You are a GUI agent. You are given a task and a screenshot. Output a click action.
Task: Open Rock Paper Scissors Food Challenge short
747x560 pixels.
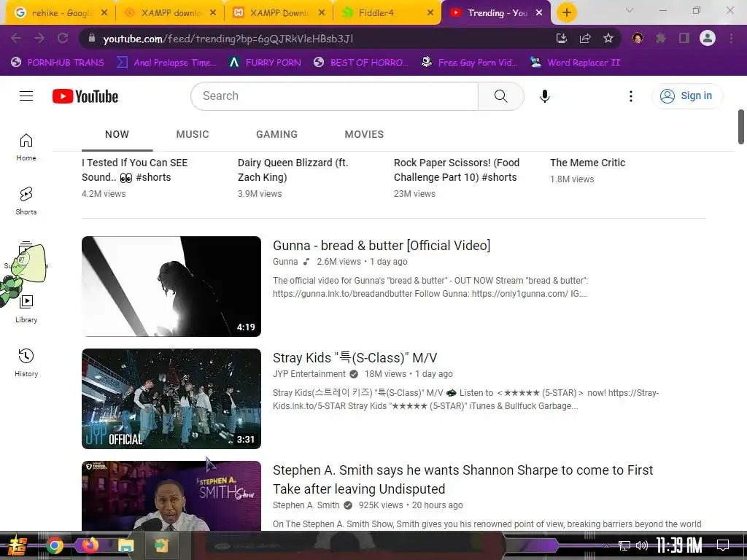click(x=457, y=169)
